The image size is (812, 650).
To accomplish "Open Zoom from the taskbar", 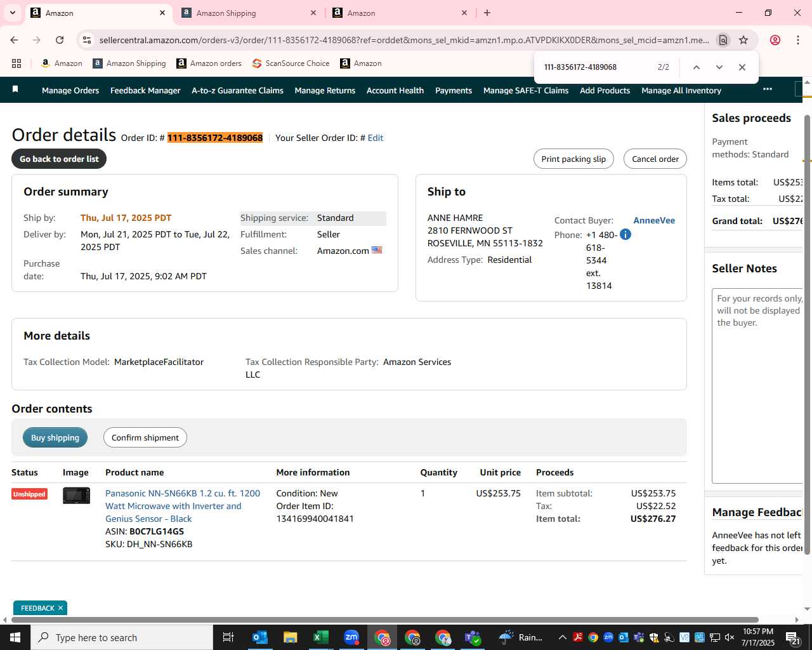I will click(x=351, y=637).
